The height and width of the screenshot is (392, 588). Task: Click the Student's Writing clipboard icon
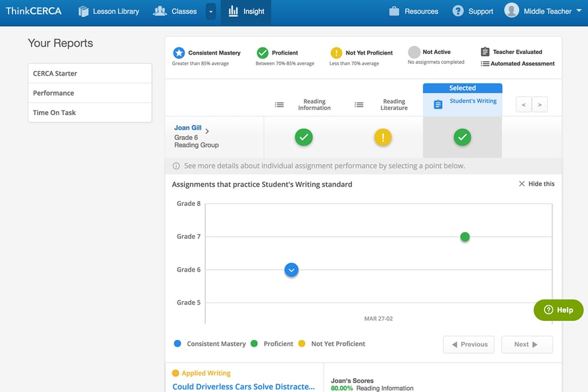(x=438, y=105)
